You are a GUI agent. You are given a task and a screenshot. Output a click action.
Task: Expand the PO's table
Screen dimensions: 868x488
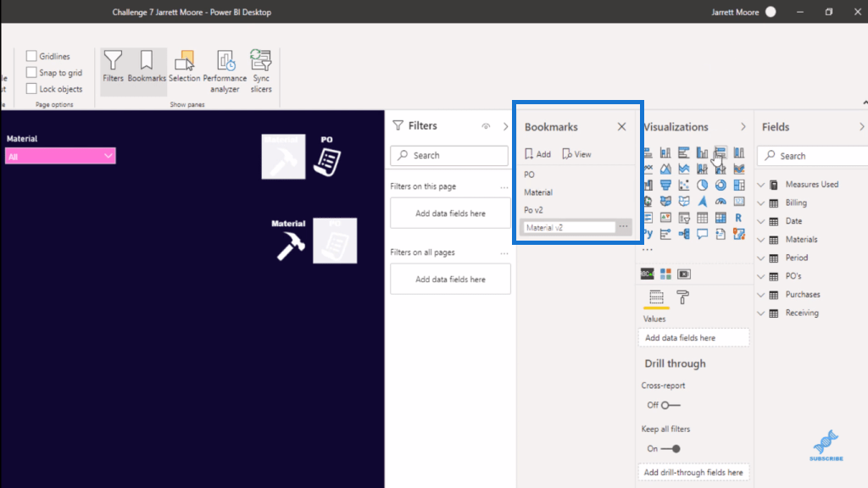761,276
